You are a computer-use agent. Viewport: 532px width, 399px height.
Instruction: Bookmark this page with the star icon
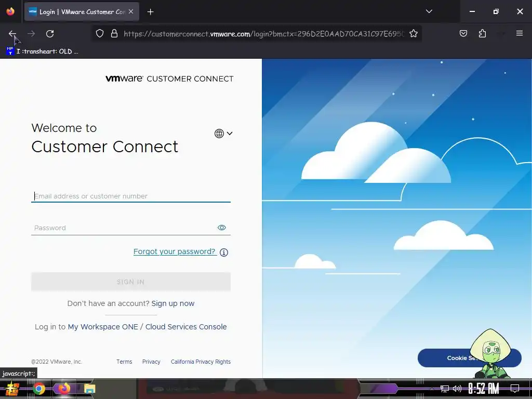[x=413, y=34]
